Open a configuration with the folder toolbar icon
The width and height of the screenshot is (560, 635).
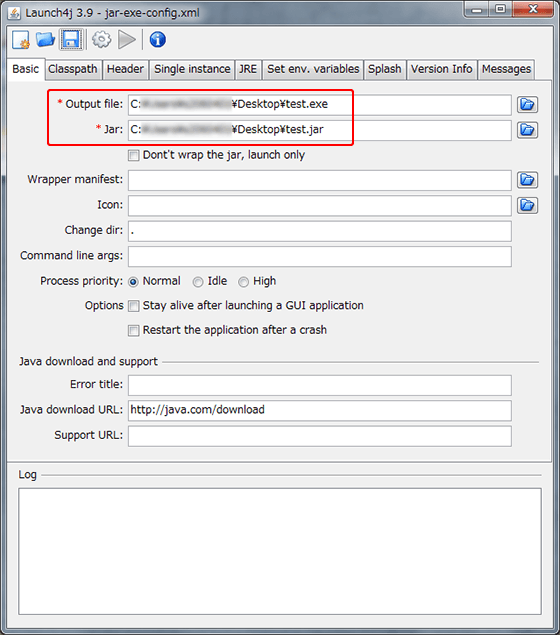pyautogui.click(x=45, y=40)
